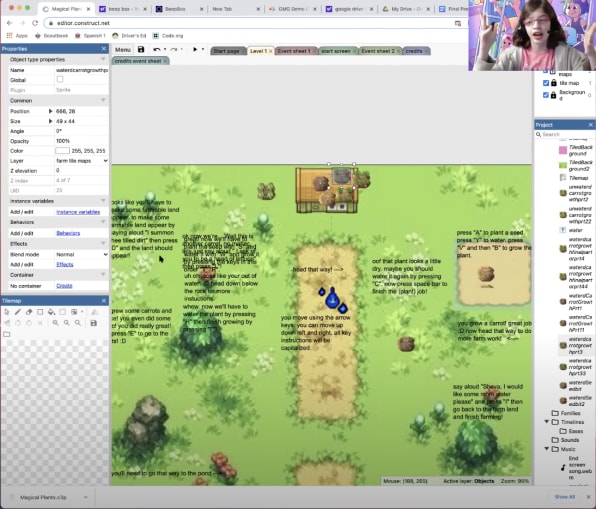596x509 pixels.
Task: Click the Create container link
Action: [x=64, y=285]
